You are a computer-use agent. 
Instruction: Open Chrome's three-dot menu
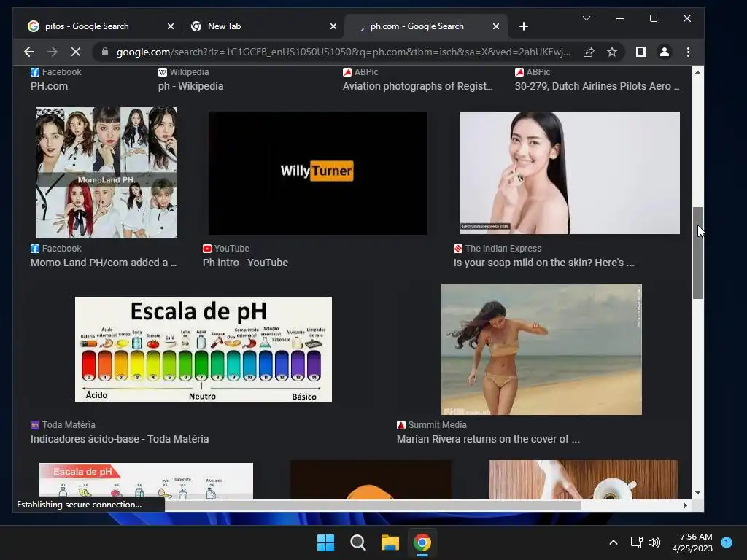coord(688,52)
